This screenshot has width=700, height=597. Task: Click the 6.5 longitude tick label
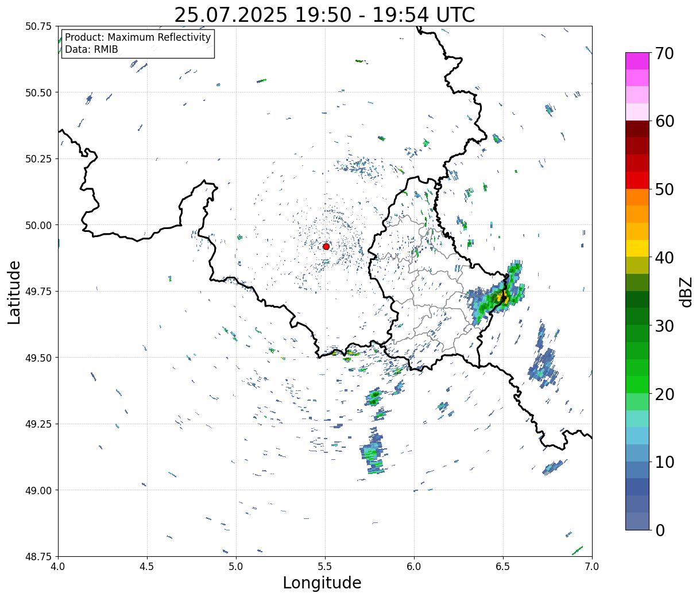[503, 566]
